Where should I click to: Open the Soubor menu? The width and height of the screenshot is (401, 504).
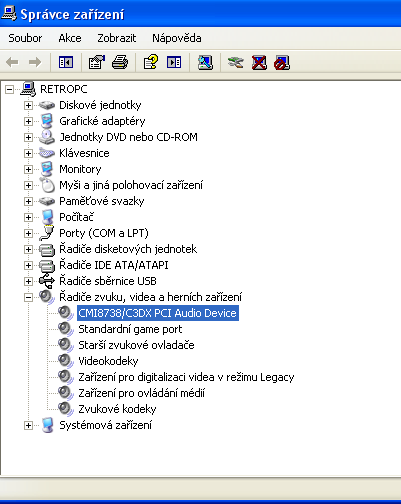tap(25, 38)
